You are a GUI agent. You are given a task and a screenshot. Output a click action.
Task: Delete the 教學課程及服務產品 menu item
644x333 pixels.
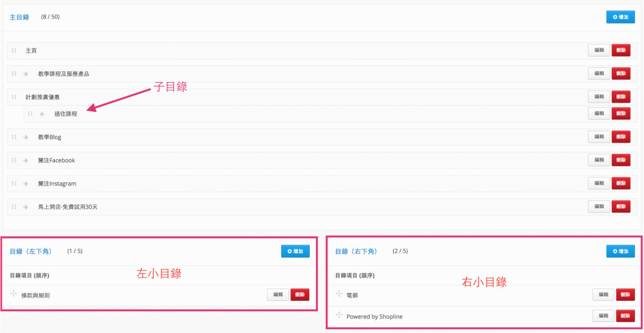point(621,73)
